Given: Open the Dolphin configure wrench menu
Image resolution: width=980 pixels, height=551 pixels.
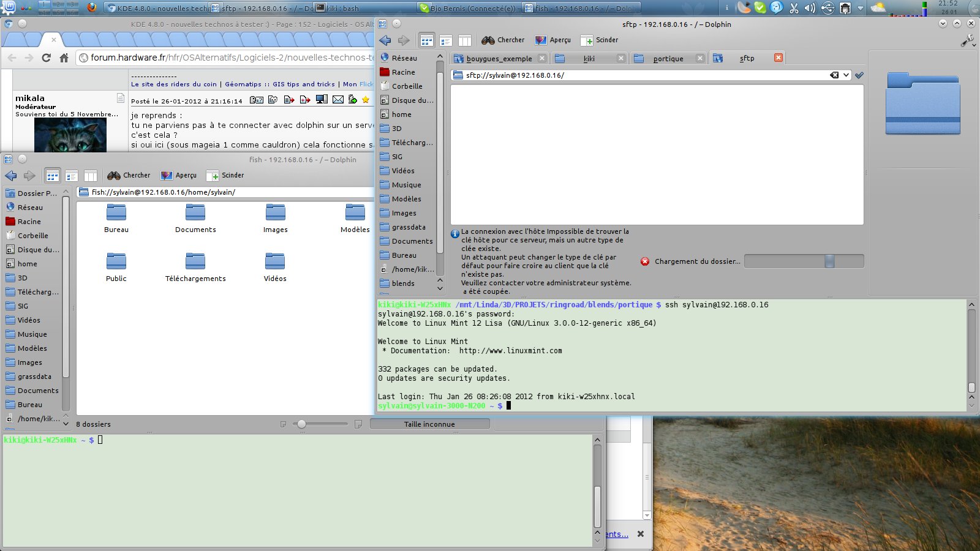Looking at the screenshot, I should click(x=968, y=40).
